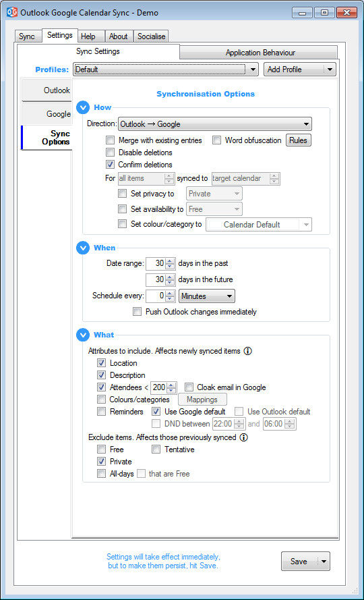The image size is (364, 600).
Task: Click info icon beside Exclude items
Action: tap(243, 437)
